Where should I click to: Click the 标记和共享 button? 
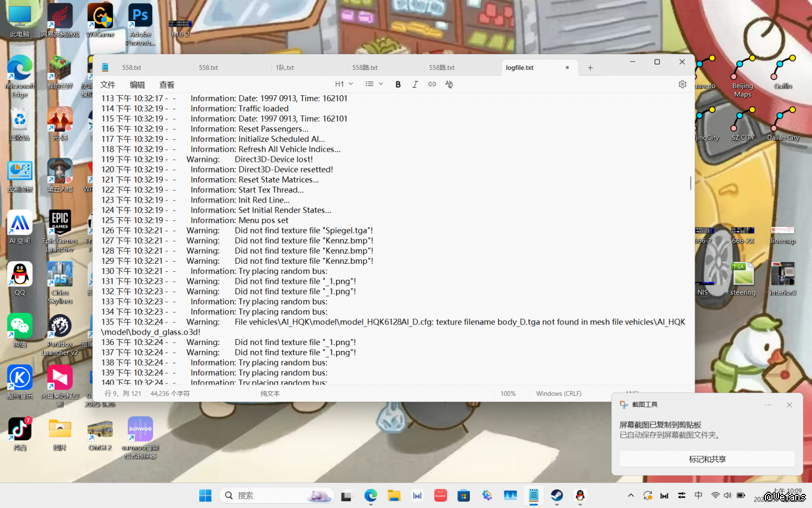coord(707,459)
